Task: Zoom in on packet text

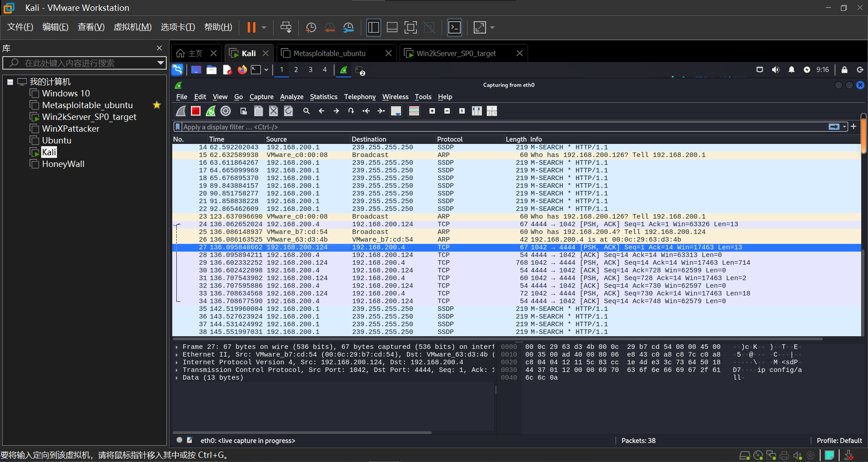Action: (432, 111)
